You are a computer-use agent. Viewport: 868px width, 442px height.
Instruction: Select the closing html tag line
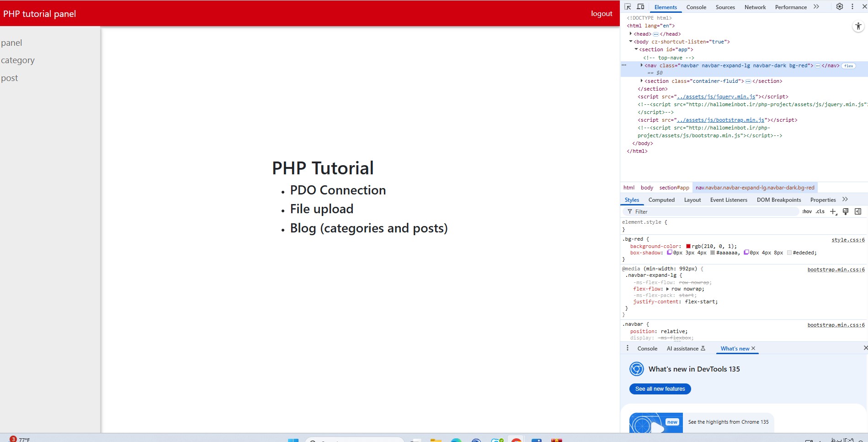coord(637,151)
